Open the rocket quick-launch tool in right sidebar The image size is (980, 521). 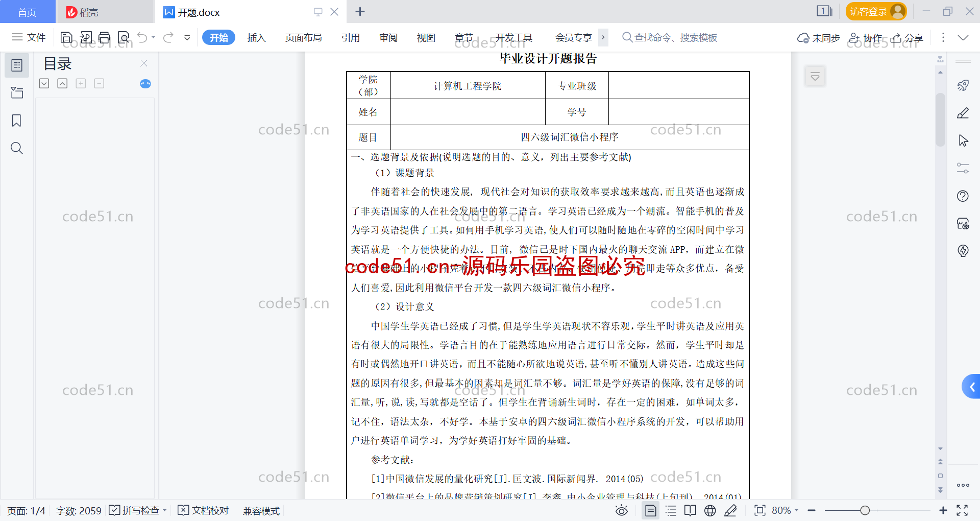(x=963, y=85)
